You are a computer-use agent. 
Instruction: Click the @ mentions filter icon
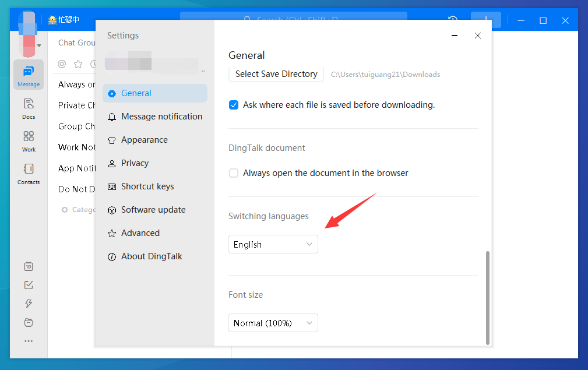pyautogui.click(x=62, y=64)
